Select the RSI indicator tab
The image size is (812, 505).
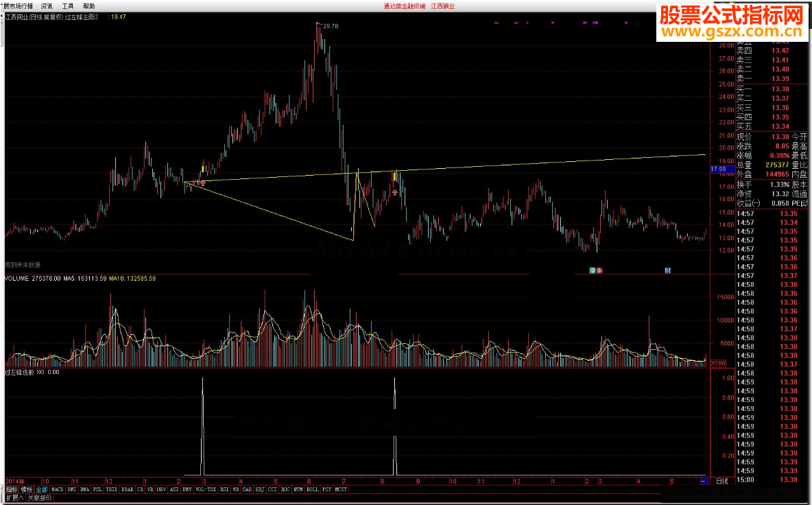tap(224, 489)
